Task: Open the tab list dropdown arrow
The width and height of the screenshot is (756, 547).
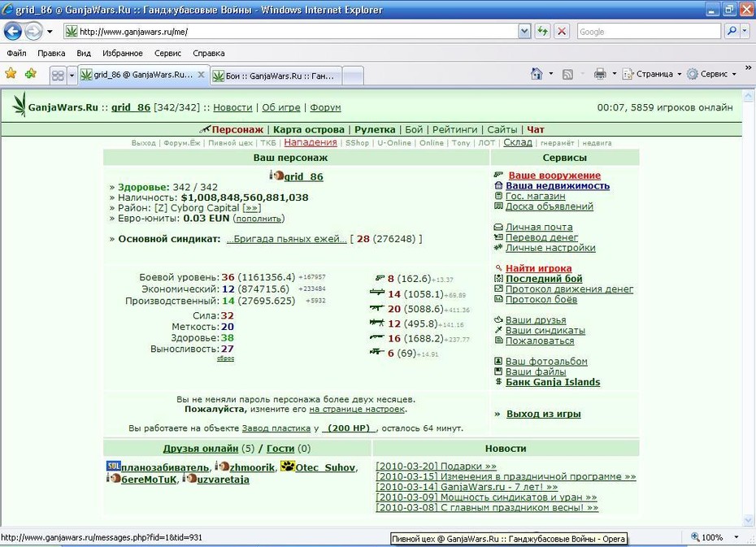Action: [x=72, y=76]
